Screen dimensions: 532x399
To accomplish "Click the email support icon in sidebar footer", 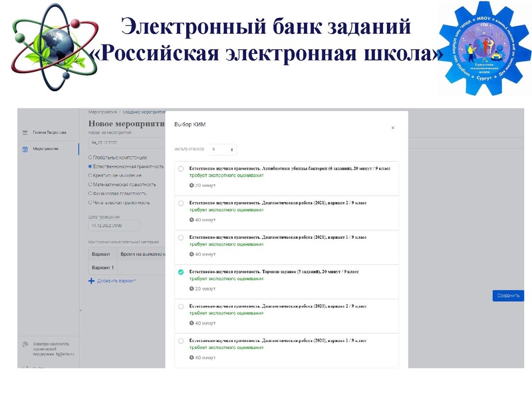I will click(x=25, y=344).
